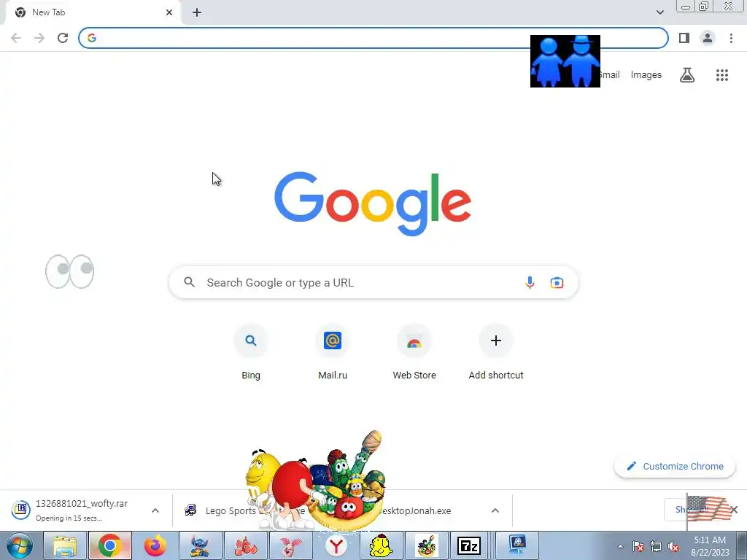
Task: Open the 1326881021_wofty.rar download
Action: (81, 510)
